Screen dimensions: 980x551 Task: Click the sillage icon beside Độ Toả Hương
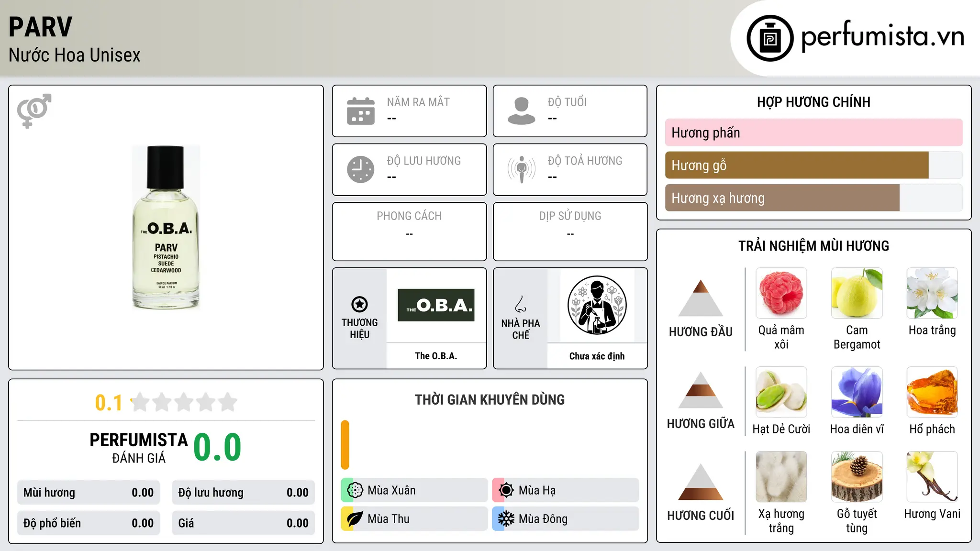pos(522,169)
